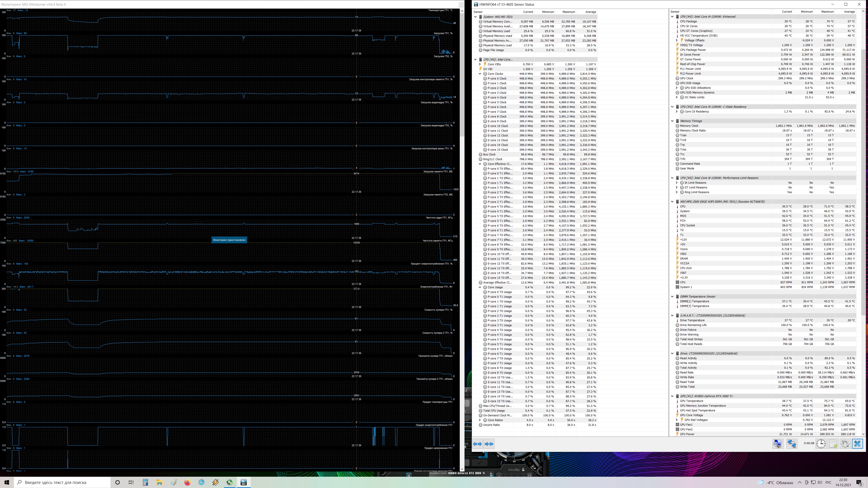Open Calculator from the taskbar
The height and width of the screenshot is (488, 868).
point(145,482)
